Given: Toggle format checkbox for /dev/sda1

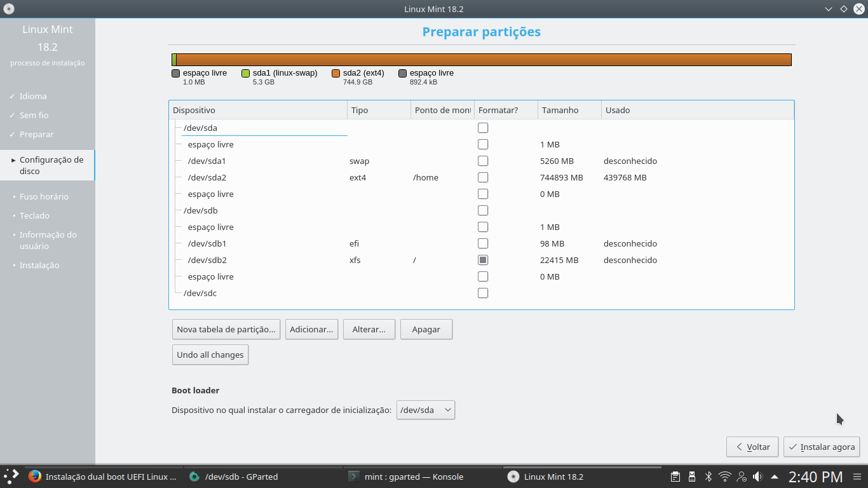Looking at the screenshot, I should [483, 161].
